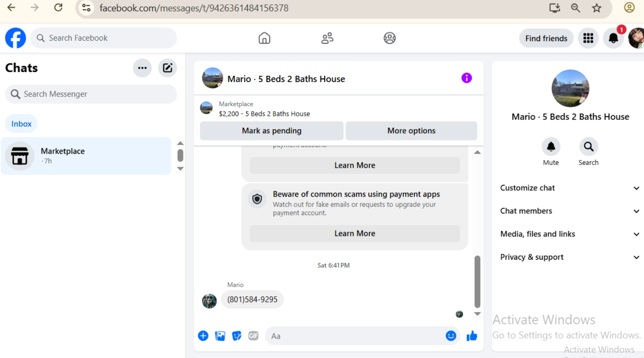Go back using the browser back arrow
Screen dimensions: 644x358
[11, 8]
